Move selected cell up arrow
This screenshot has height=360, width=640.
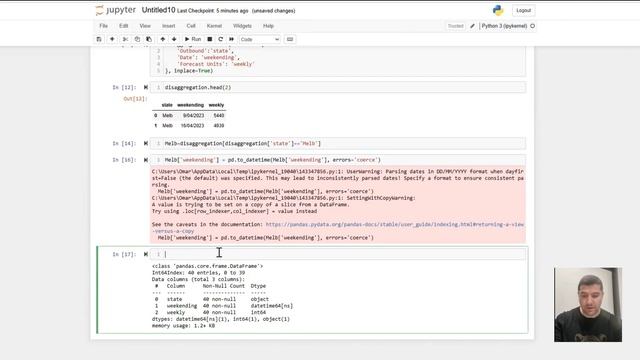pyautogui.click(x=162, y=39)
